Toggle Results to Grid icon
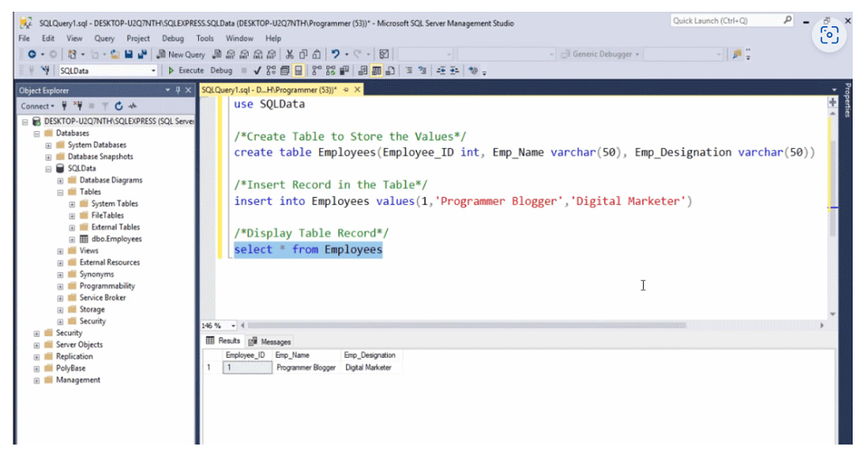This screenshot has width=868, height=459. click(x=376, y=70)
